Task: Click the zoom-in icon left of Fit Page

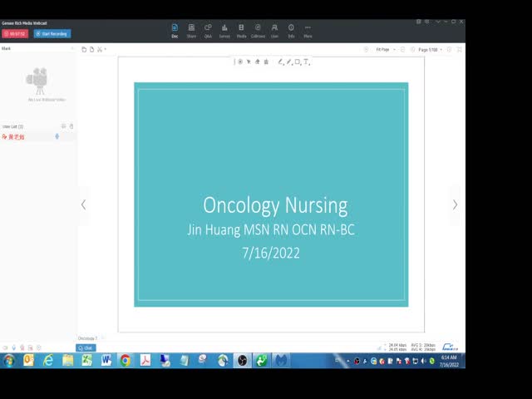Action: point(366,50)
